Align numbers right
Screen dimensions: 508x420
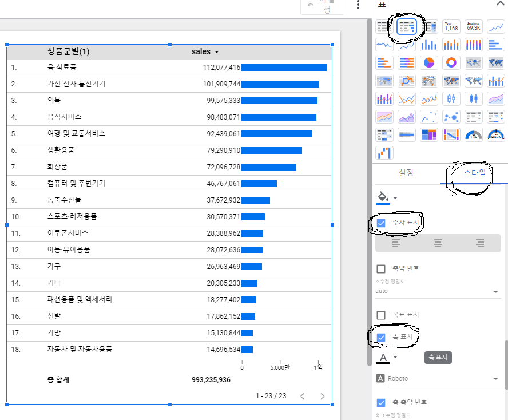click(x=480, y=243)
